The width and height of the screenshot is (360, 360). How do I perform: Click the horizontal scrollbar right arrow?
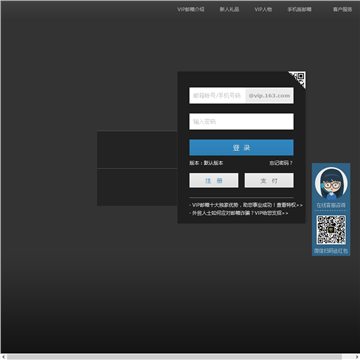(357, 357)
